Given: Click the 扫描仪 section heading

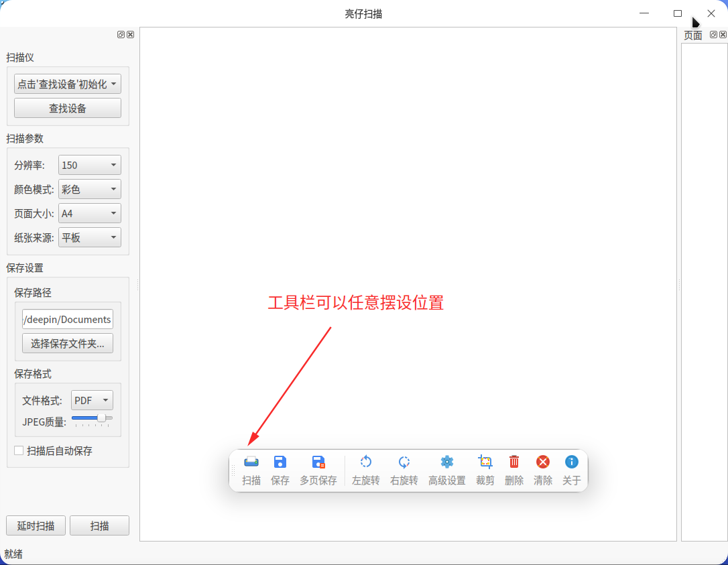Looking at the screenshot, I should (20, 58).
